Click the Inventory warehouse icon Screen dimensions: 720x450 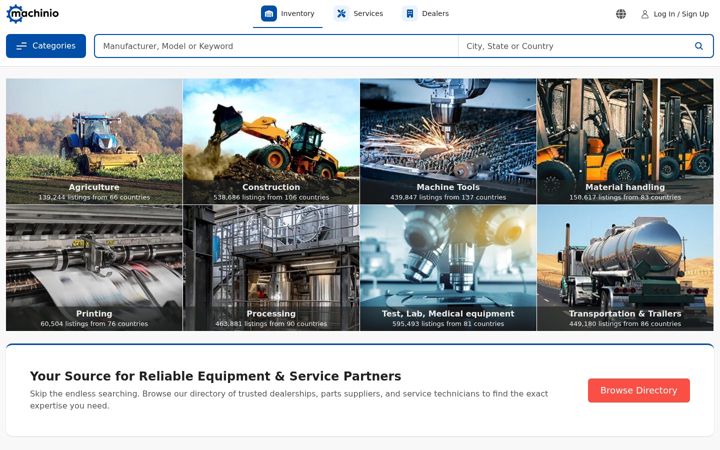269,14
